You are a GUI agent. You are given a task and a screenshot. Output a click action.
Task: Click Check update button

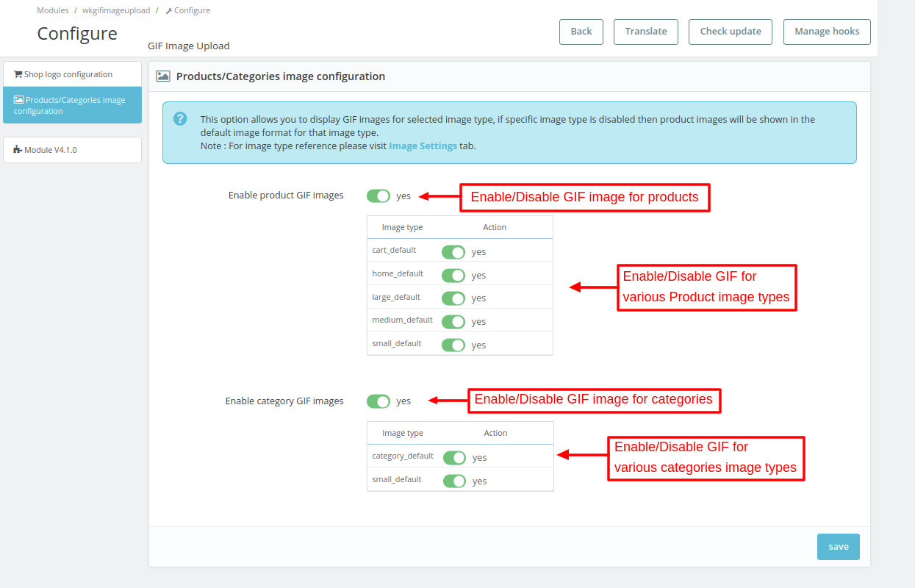click(x=731, y=32)
